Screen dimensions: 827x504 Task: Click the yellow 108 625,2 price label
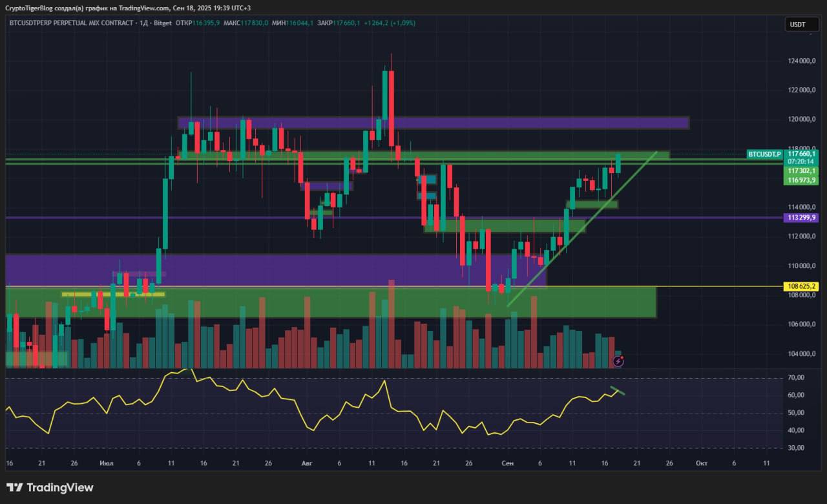click(x=802, y=286)
